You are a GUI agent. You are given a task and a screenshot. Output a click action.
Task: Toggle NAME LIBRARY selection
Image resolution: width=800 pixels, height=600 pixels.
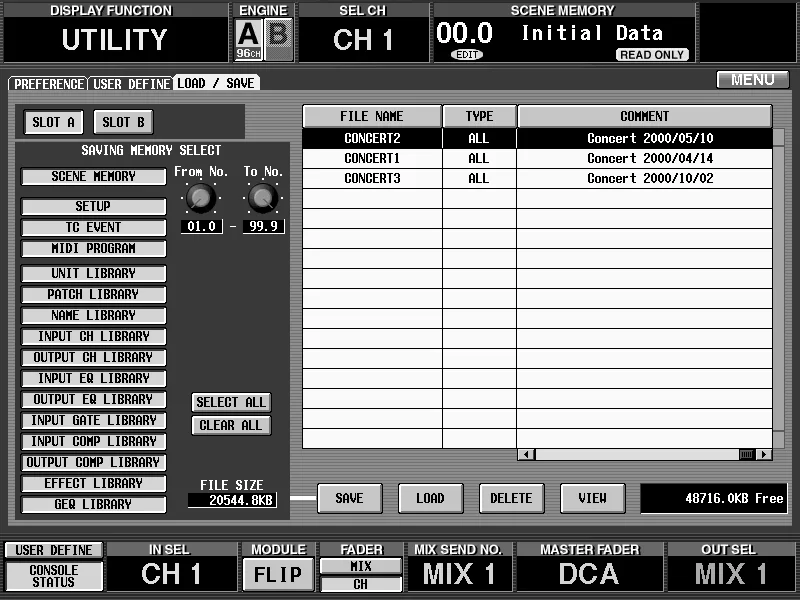[x=93, y=315]
